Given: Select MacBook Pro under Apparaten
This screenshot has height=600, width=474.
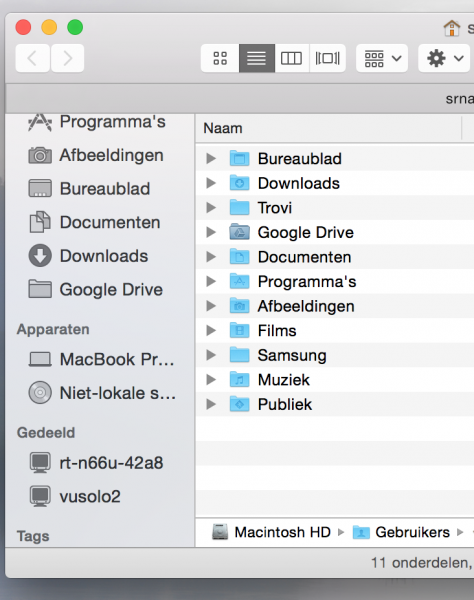Looking at the screenshot, I should pyautogui.click(x=101, y=359).
